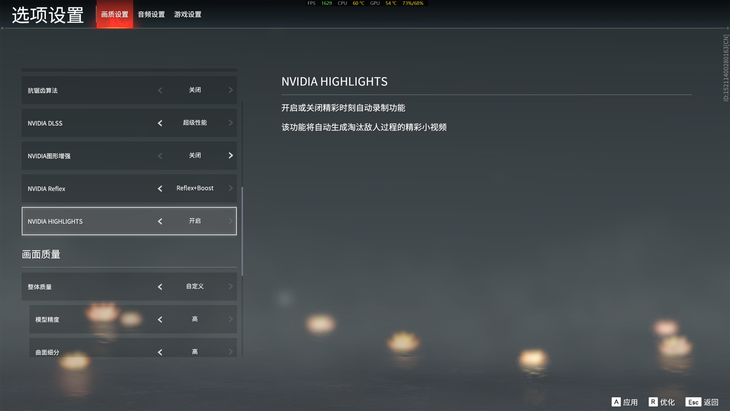Click right arrow for NVIDIA图形增强
Image resolution: width=730 pixels, height=411 pixels.
[230, 155]
